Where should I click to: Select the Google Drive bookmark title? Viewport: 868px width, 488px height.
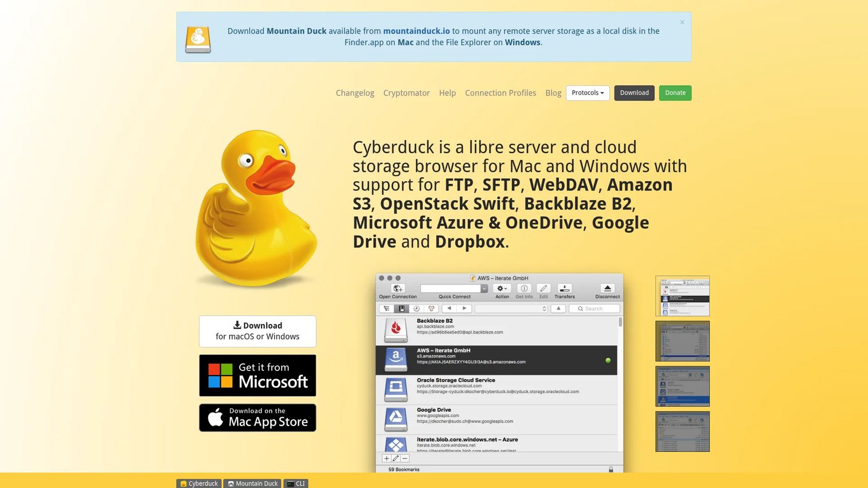click(433, 410)
